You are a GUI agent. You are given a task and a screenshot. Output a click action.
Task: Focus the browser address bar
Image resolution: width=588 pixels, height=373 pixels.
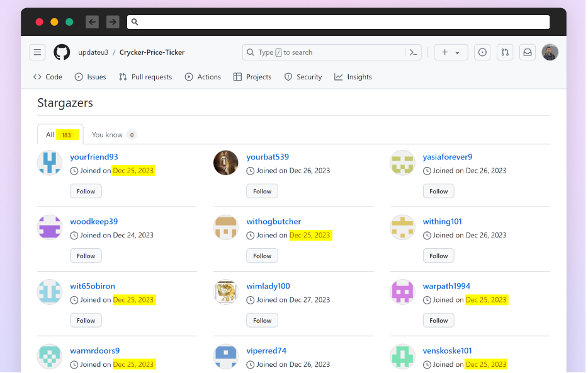[x=338, y=22]
